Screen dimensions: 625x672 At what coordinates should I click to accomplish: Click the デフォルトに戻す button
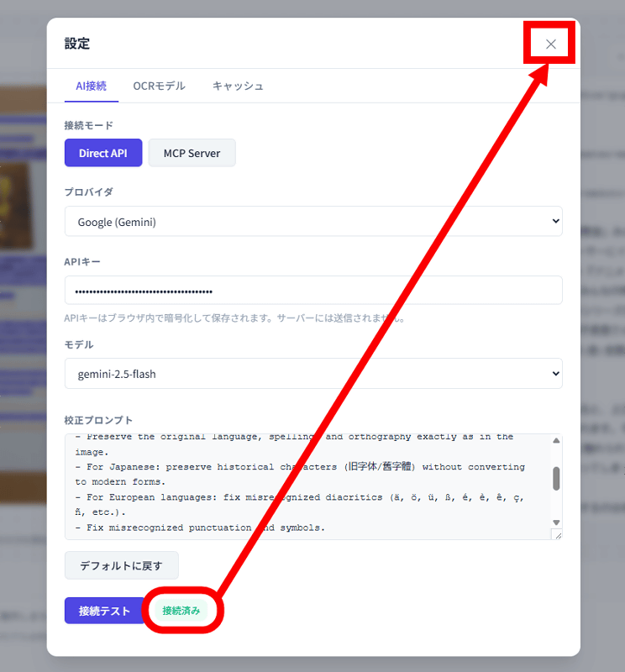click(121, 565)
